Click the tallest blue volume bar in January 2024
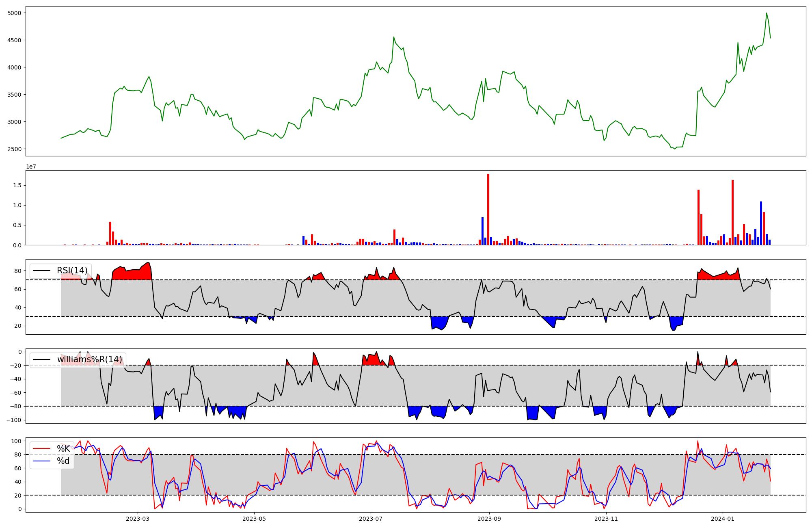This screenshot has width=812, height=528. click(761, 223)
